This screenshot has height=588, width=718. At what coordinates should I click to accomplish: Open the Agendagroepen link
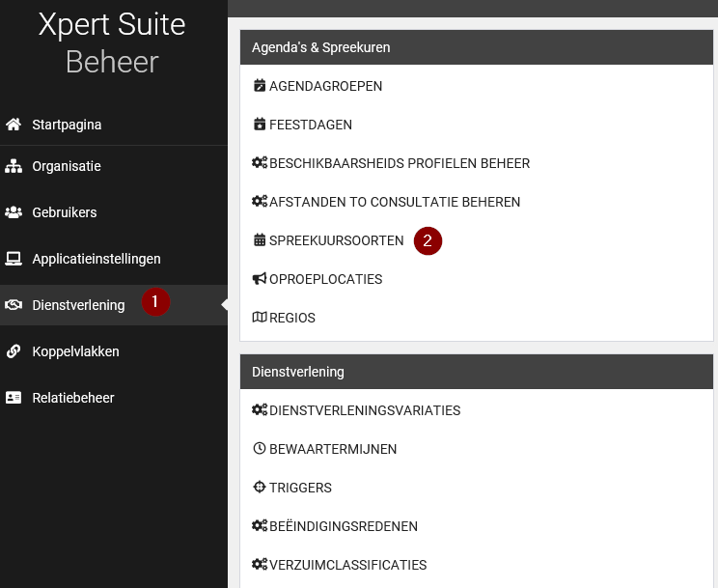(325, 86)
